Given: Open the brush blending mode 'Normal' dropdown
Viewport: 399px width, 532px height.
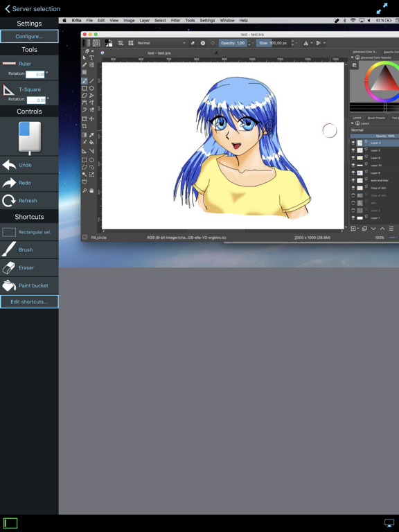Looking at the screenshot, I should tap(161, 43).
